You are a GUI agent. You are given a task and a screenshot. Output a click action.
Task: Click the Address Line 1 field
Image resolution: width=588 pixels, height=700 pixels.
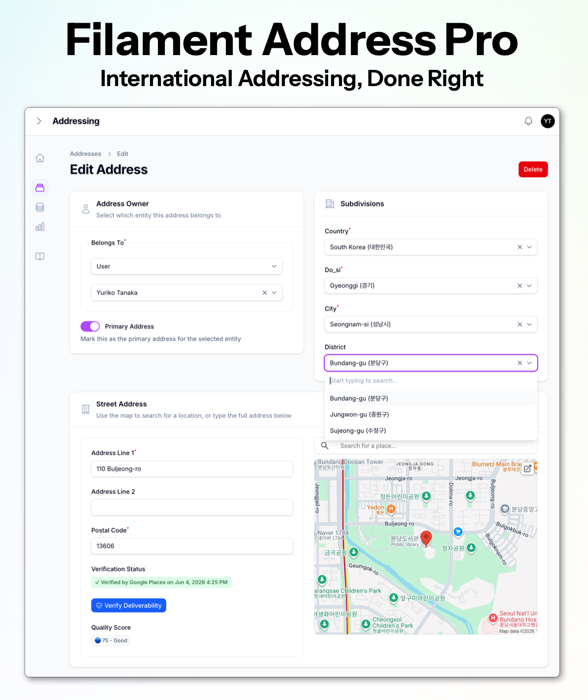pos(192,469)
